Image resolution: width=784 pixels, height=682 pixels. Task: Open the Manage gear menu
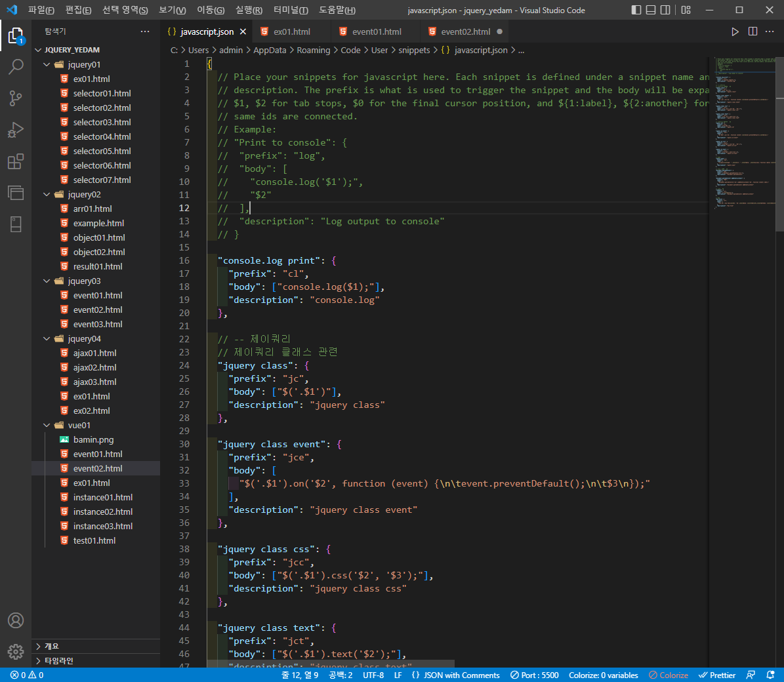tap(16, 652)
